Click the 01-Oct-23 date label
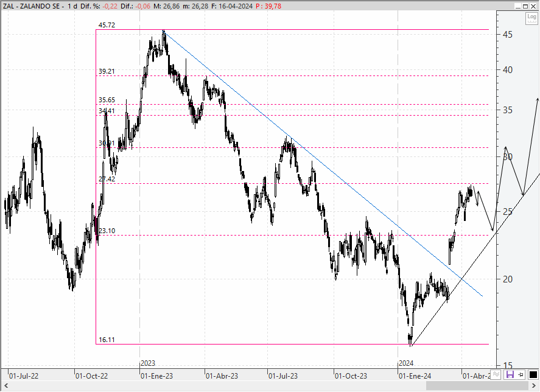The width and height of the screenshot is (540, 392). click(351, 376)
